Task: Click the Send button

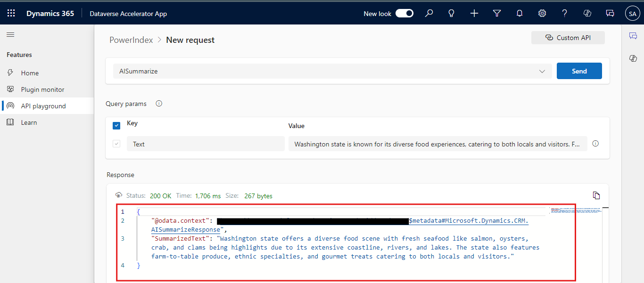Action: [x=579, y=71]
